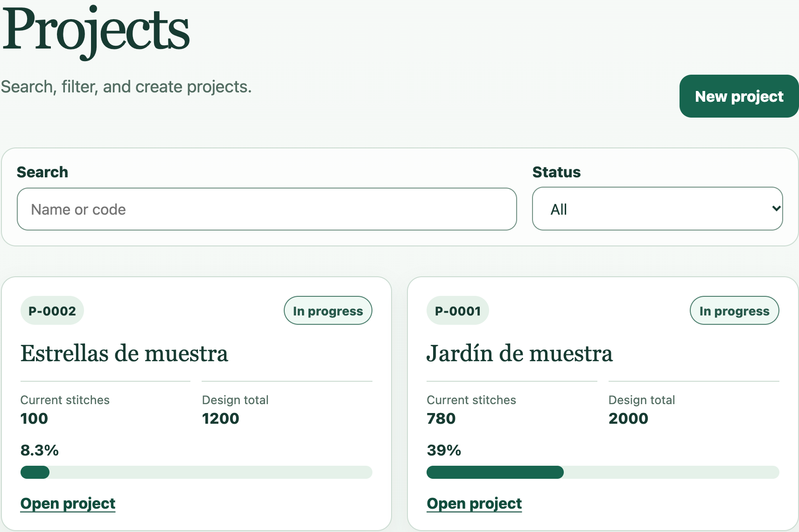Viewport: 799px width, 532px height.
Task: Focus the Name or code search field
Action: (x=267, y=209)
